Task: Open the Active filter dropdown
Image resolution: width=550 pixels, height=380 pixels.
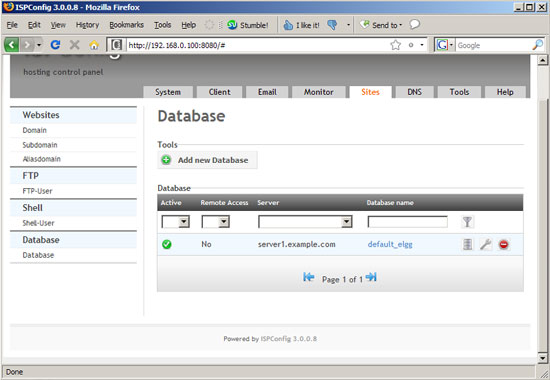Action: [x=175, y=222]
